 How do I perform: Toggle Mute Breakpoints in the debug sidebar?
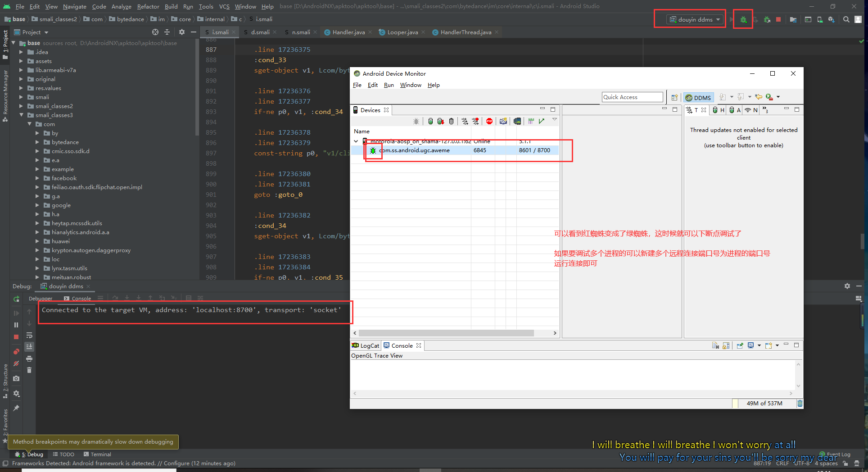16,363
